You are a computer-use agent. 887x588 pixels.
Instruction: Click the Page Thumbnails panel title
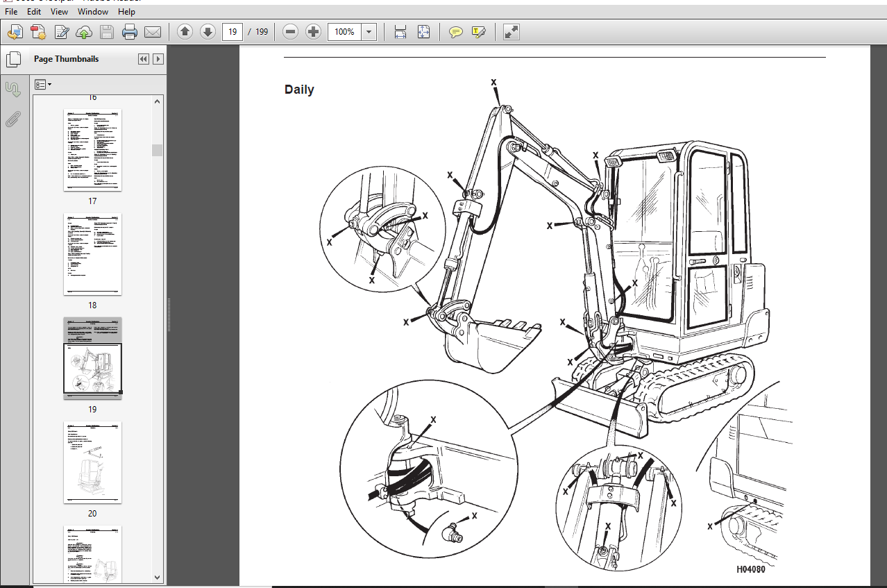click(x=67, y=59)
